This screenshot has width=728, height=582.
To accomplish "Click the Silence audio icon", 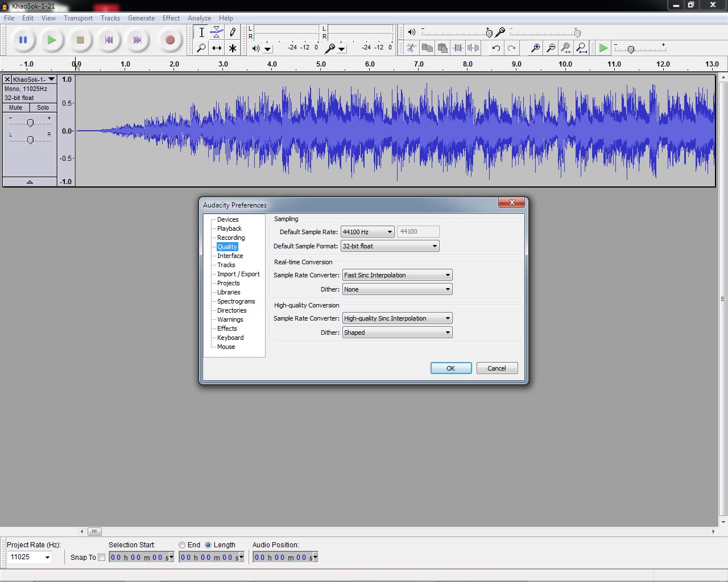I will click(x=473, y=48).
